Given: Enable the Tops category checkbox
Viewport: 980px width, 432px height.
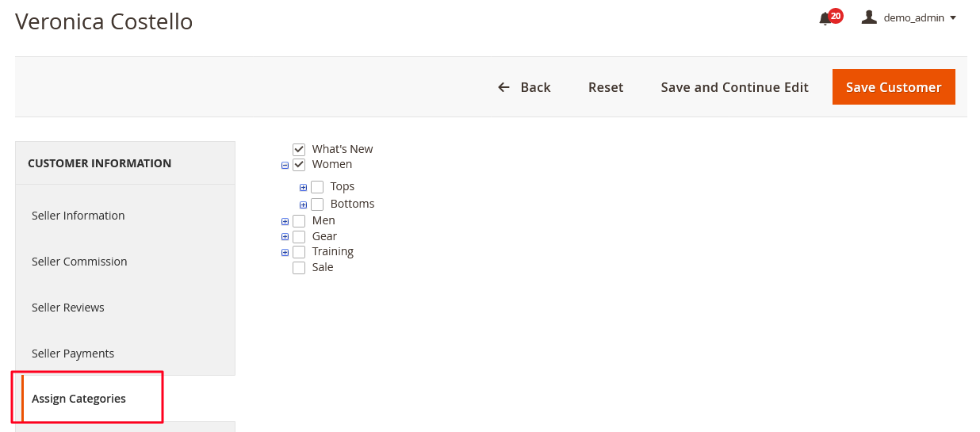Looking at the screenshot, I should coord(317,187).
